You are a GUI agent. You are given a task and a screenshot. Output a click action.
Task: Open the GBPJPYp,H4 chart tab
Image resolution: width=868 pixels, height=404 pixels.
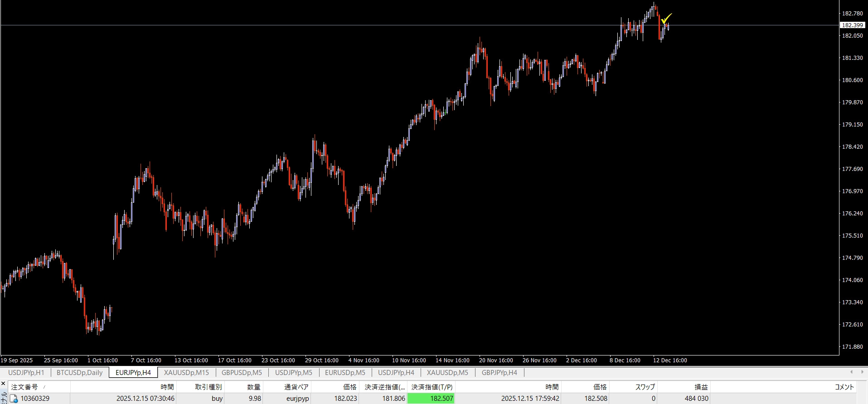499,373
